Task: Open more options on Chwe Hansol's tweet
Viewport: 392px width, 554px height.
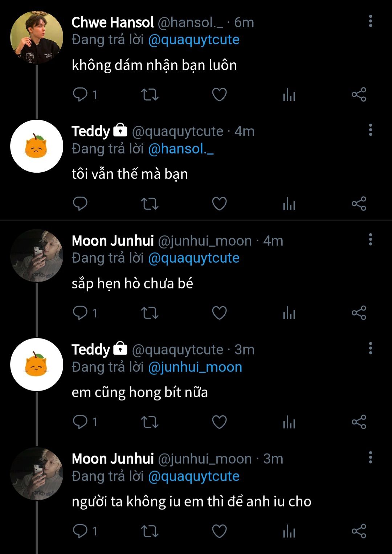Action: coord(370,21)
